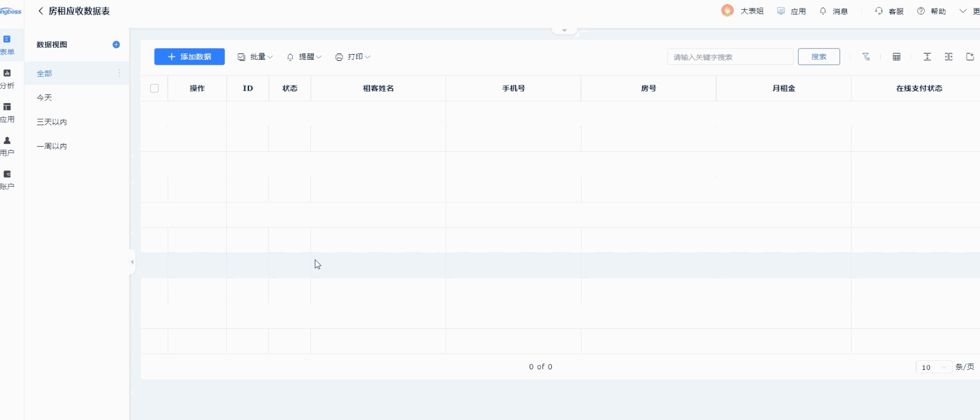Screen dimensions: 980x420
Task: Open the rows-per-page selector showing 10
Action: point(933,367)
